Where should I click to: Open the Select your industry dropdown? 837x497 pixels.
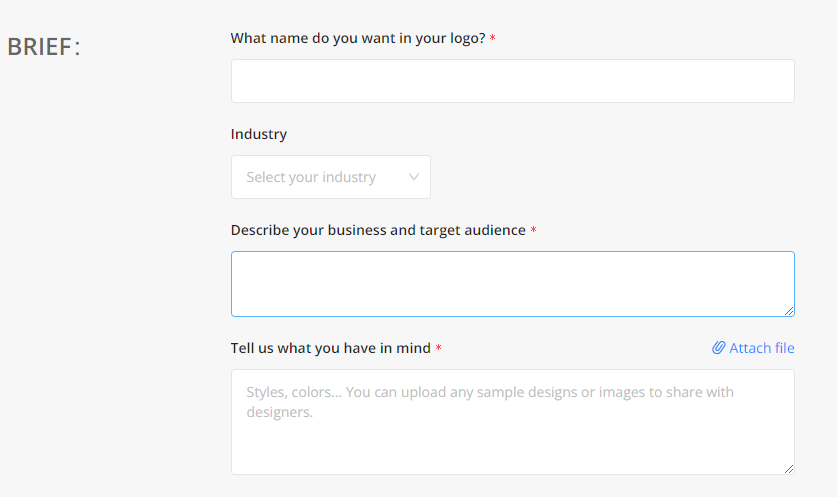[x=331, y=177]
